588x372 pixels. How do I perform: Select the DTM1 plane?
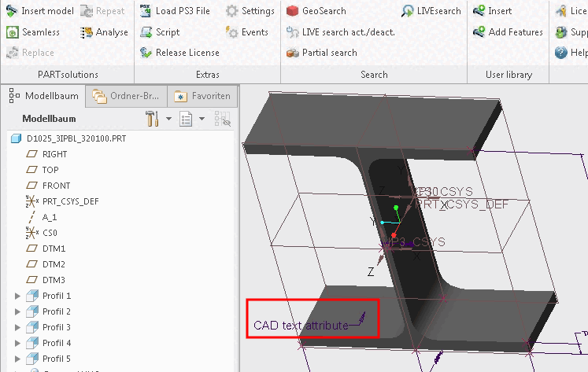54,249
